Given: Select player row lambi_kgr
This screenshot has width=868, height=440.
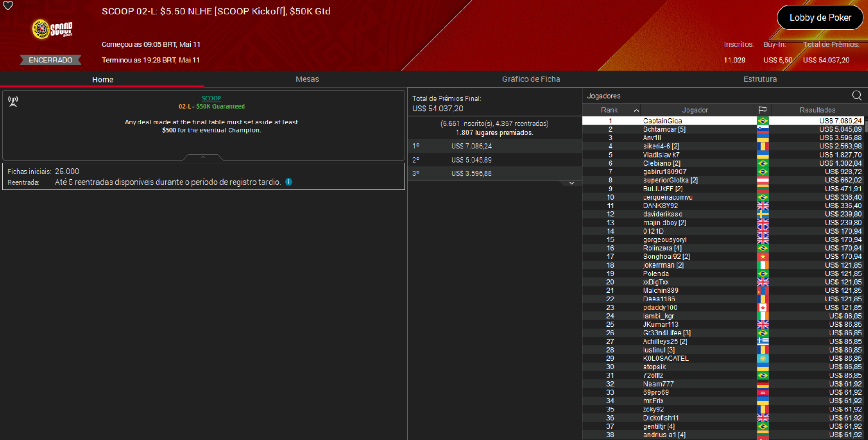Looking at the screenshot, I should [723, 316].
